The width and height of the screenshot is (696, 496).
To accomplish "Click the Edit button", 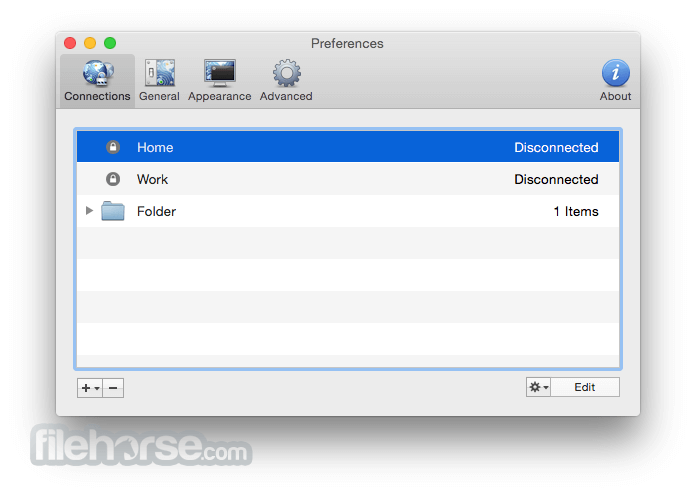I will (585, 387).
